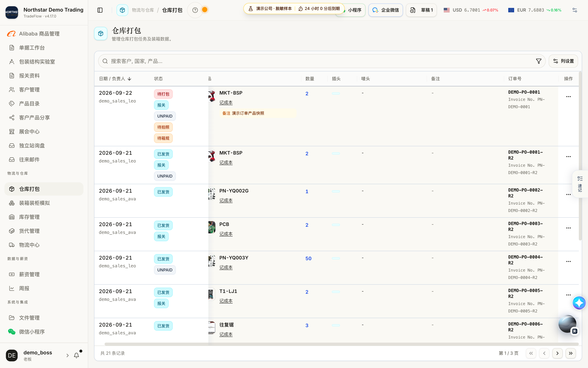Image resolution: width=588 pixels, height=368 pixels.
Task: Click the 待箱规 status tag
Action: click(x=163, y=138)
